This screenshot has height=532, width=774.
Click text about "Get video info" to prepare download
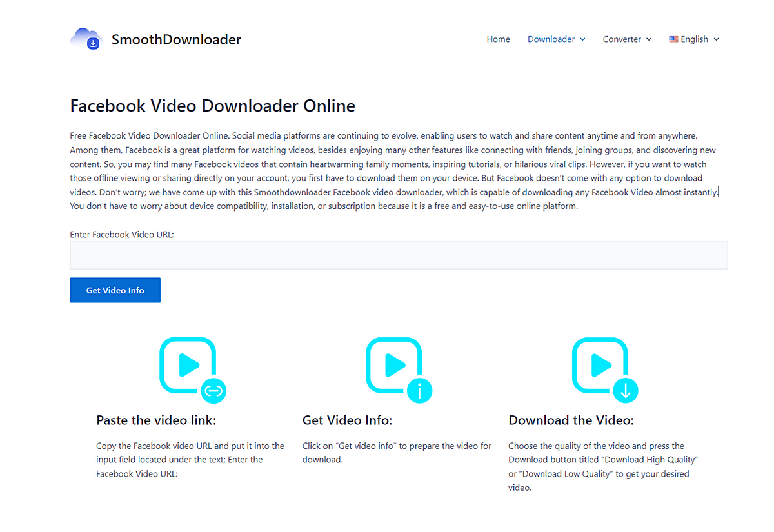tap(397, 453)
